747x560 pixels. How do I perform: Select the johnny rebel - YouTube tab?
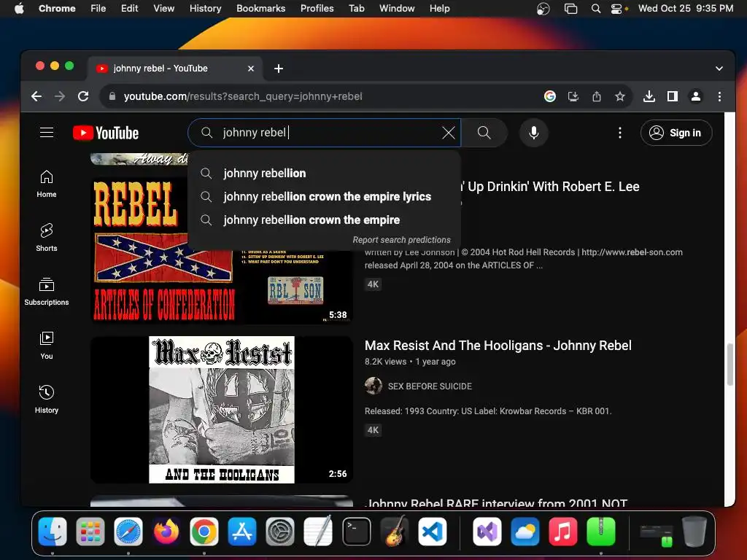[174, 69]
